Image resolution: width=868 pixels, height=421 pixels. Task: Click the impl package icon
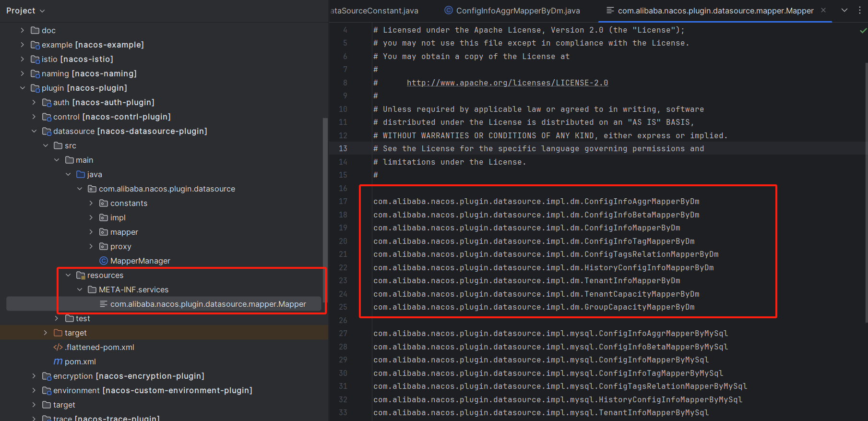(x=104, y=217)
